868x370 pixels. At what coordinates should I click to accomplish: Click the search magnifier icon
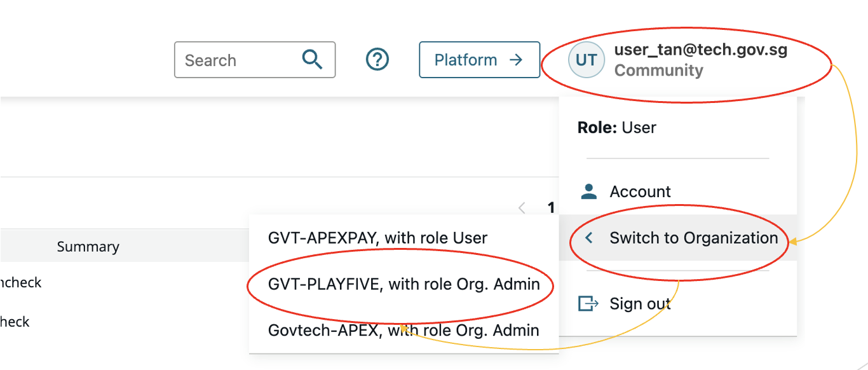(x=313, y=59)
